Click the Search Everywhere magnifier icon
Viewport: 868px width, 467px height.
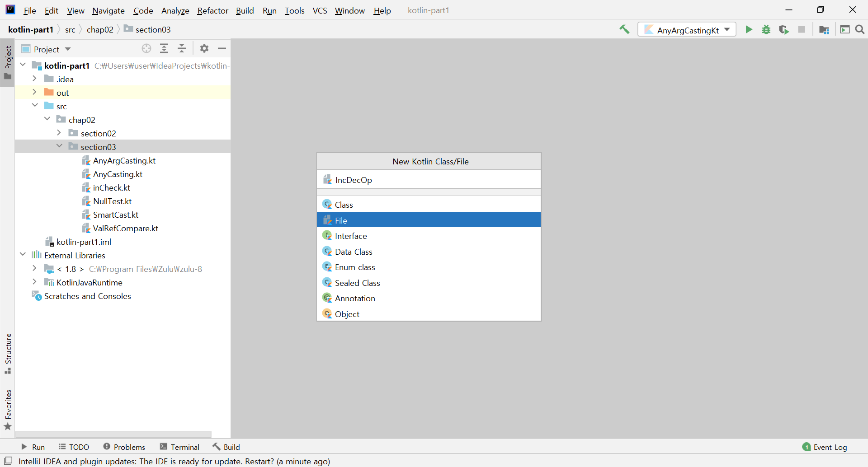[x=860, y=29]
